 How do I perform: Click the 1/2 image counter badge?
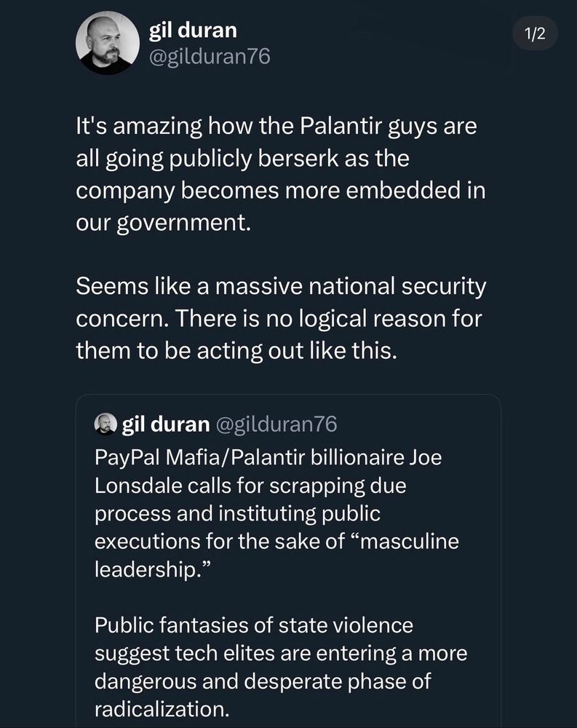coord(535,33)
